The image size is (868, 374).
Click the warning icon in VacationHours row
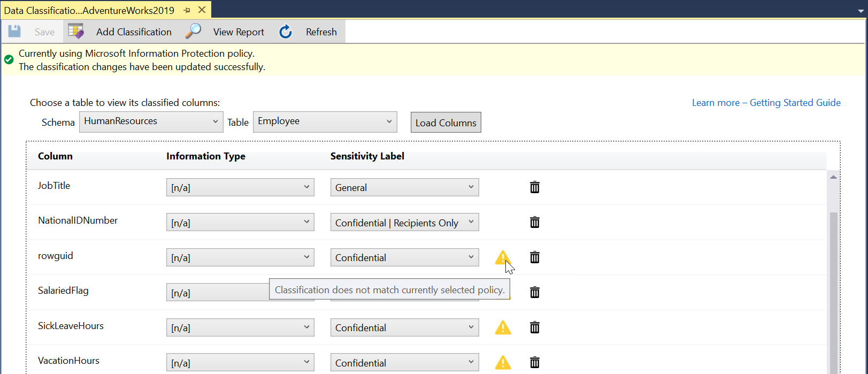point(503,363)
